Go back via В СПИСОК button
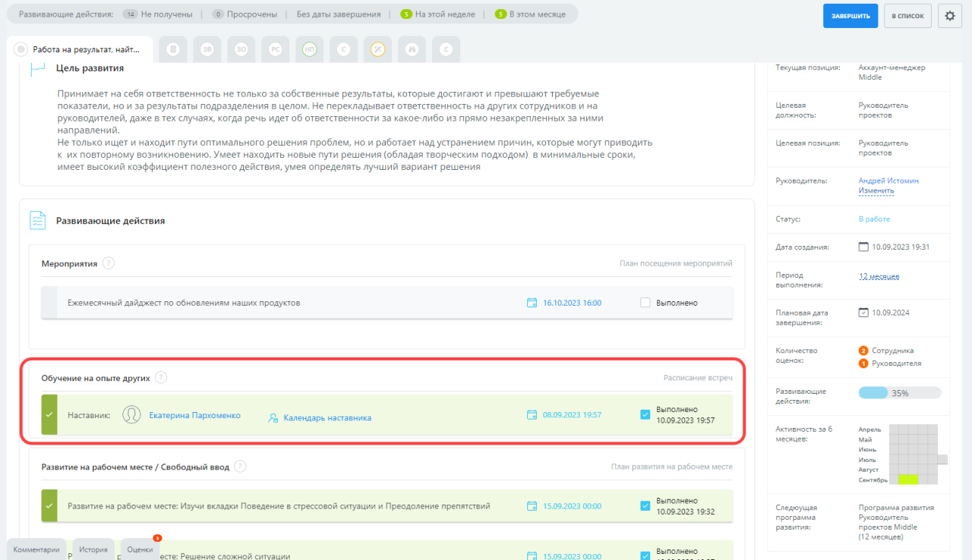Viewport: 972px width, 560px height. click(907, 16)
